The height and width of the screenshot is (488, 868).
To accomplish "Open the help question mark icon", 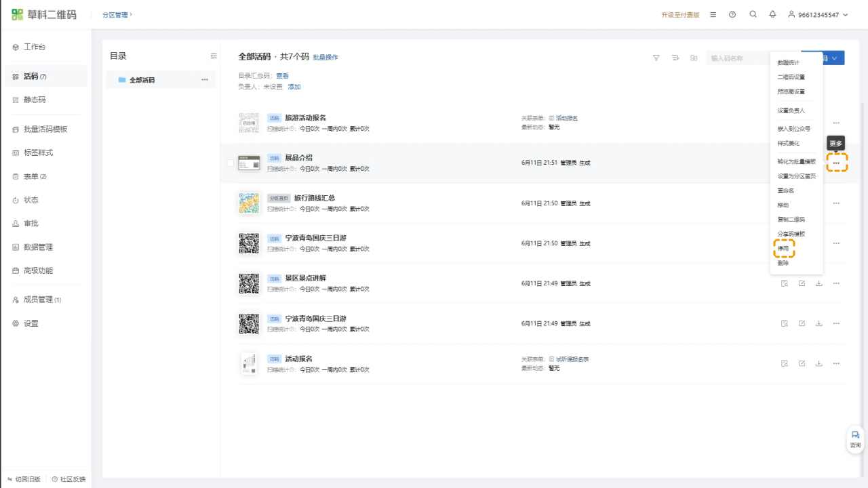I will pyautogui.click(x=732, y=15).
